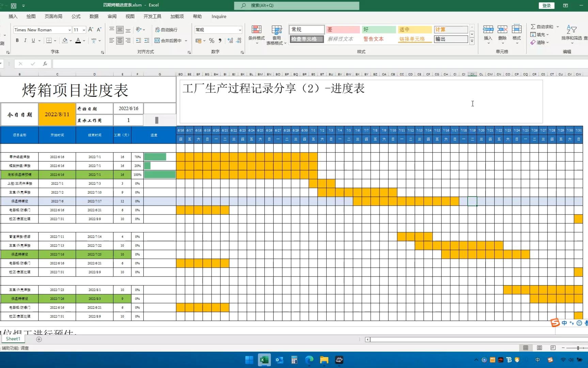Apply center alignment icon
The width and height of the screenshot is (588, 368).
click(120, 40)
